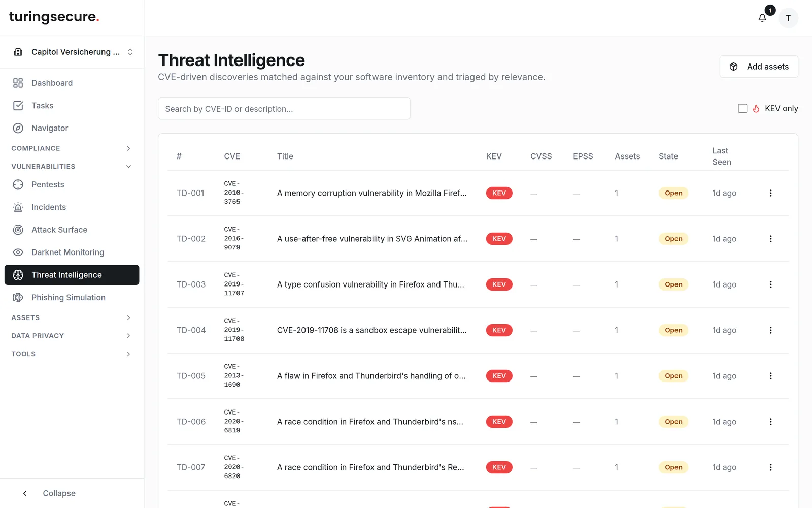The image size is (812, 508).
Task: Click the TD-007 row number
Action: pos(191,467)
